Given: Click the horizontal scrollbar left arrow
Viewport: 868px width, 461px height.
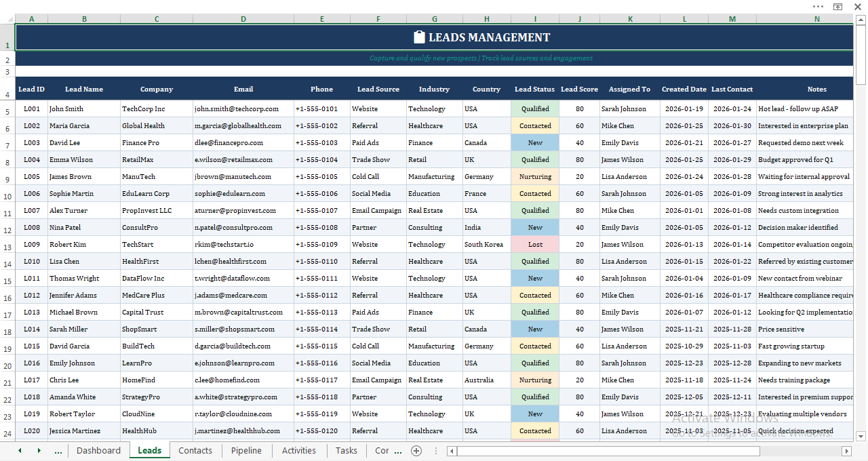Looking at the screenshot, I should coord(452,451).
